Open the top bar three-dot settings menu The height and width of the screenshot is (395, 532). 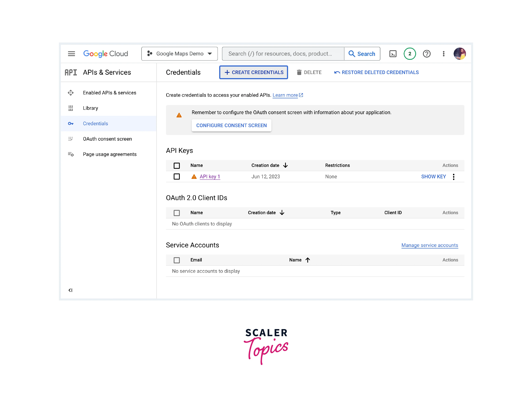pos(444,54)
